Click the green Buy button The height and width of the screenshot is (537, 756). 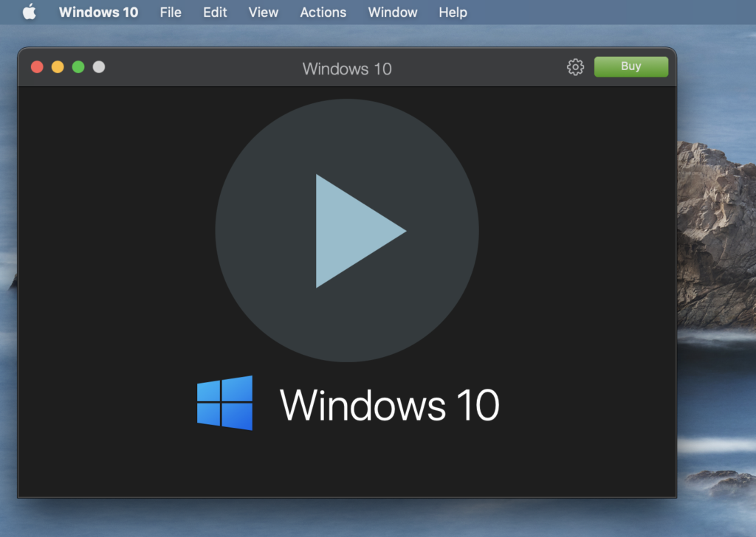631,66
